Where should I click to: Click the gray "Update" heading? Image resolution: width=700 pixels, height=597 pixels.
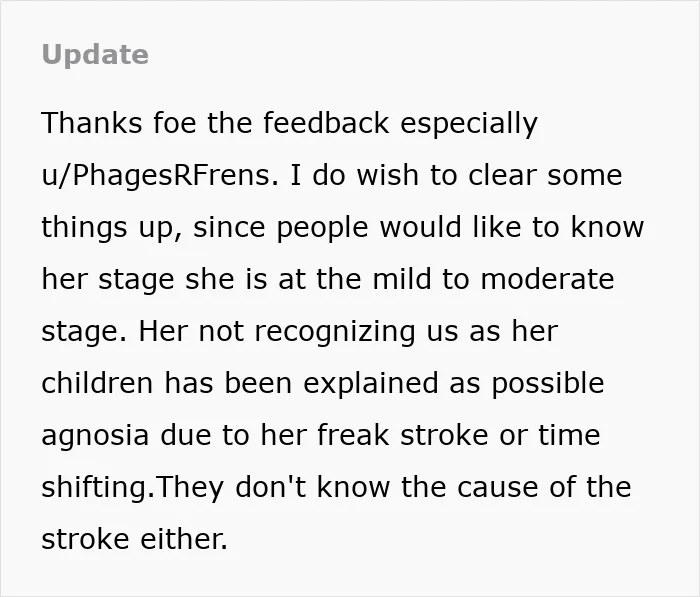coord(95,55)
